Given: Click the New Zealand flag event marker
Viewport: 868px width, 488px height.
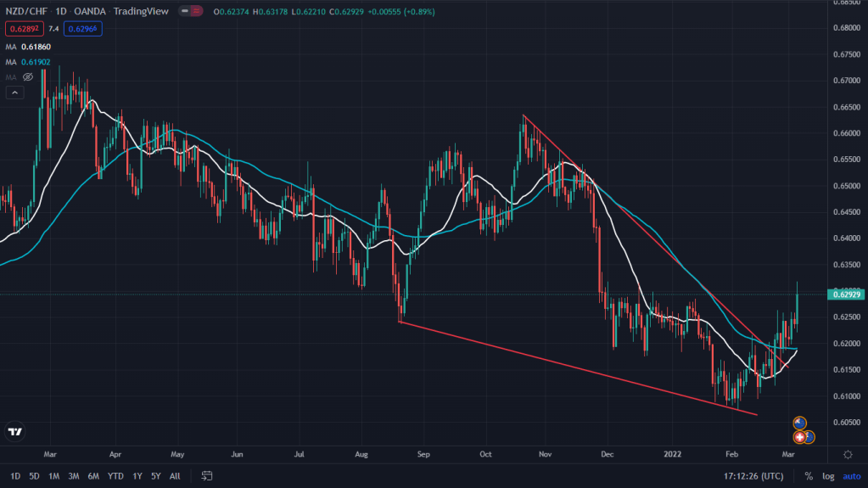Looking at the screenshot, I should (x=798, y=423).
